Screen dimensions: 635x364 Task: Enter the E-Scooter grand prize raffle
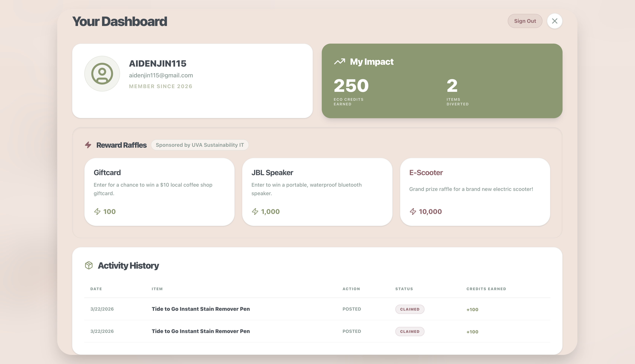(x=475, y=192)
